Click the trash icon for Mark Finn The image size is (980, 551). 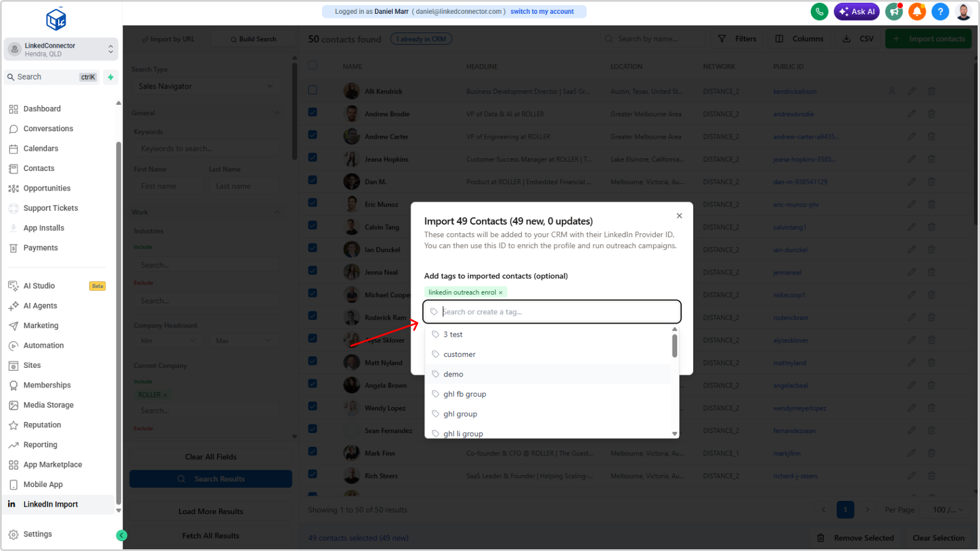931,453
